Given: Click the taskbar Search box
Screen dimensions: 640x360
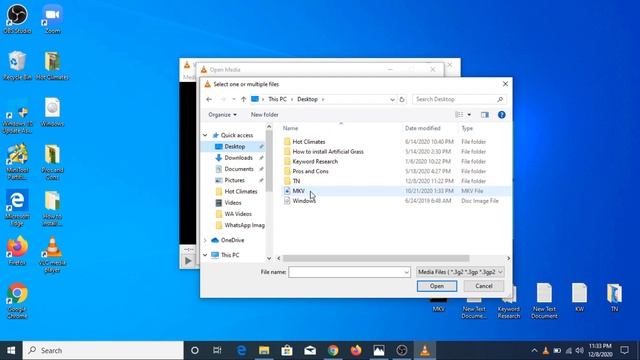Looking at the screenshot, I should tap(103, 350).
